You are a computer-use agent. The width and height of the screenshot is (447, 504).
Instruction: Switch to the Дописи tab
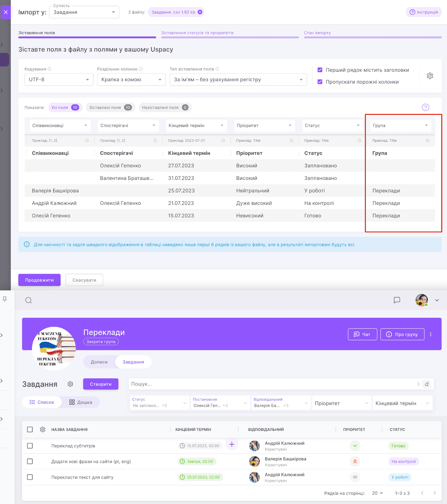point(99,362)
